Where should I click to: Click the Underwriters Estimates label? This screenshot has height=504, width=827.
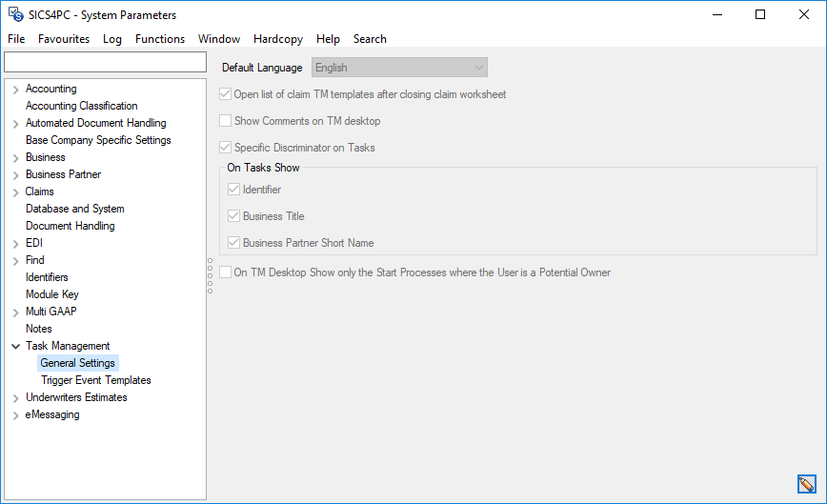76,397
